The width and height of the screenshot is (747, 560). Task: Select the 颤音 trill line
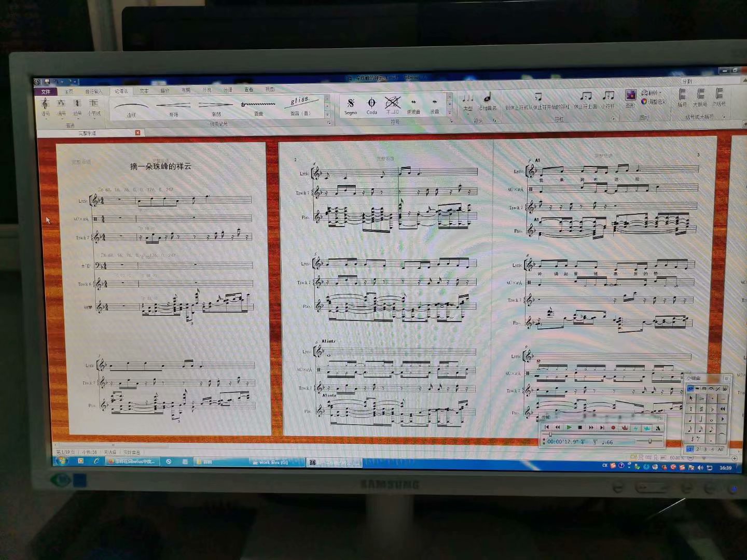tap(258, 106)
